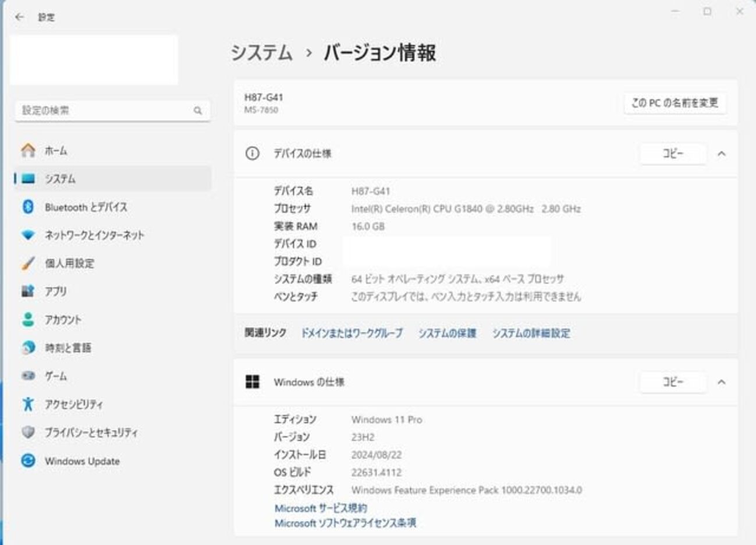Click the この PC の名前を変更 button
This screenshot has height=545, width=756.
coord(675,103)
